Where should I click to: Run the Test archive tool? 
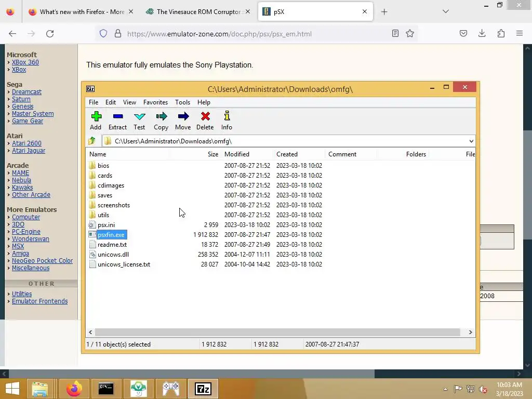pos(139,121)
